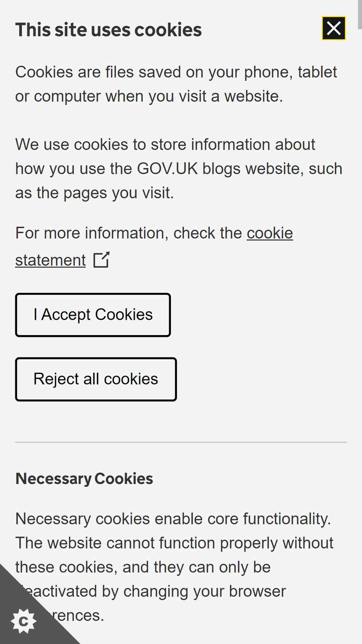
Task: Click the external link icon after 'statement'
Action: click(101, 260)
